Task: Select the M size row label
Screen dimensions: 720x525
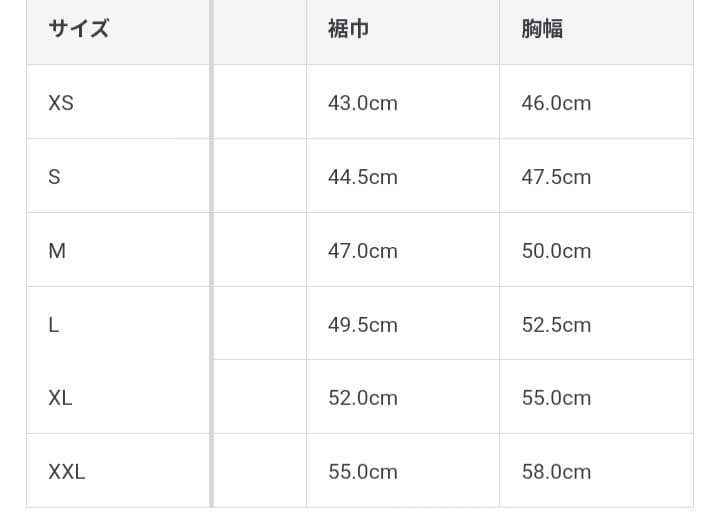Action: (57, 251)
